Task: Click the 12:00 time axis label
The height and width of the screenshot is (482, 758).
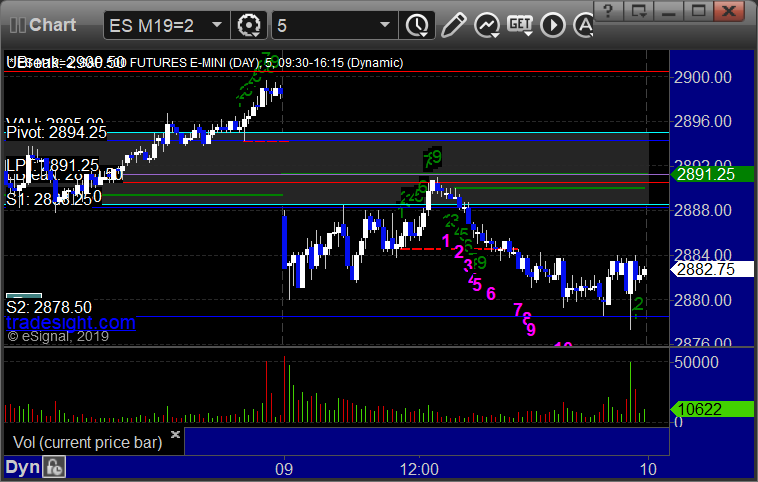Action: pos(419,469)
